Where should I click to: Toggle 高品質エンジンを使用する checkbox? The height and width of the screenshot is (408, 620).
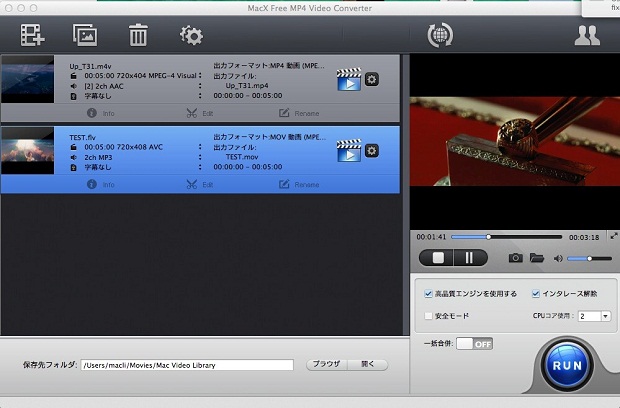click(428, 294)
